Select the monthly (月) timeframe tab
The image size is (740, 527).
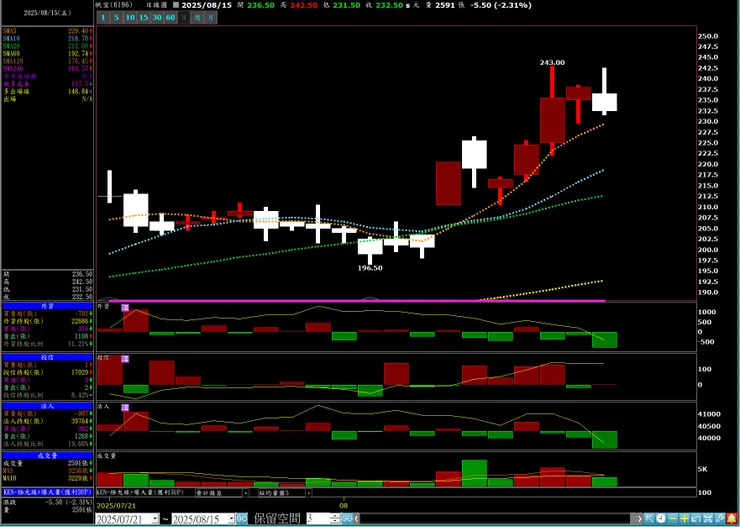click(x=210, y=18)
